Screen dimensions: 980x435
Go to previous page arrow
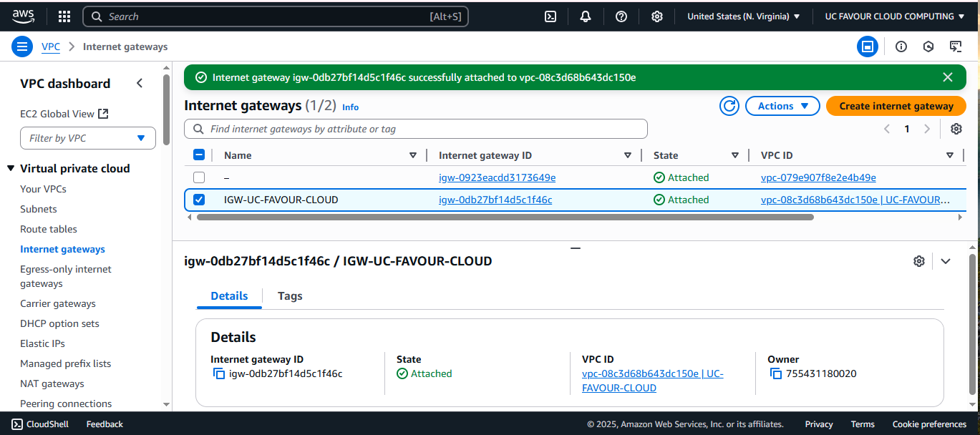coord(887,129)
